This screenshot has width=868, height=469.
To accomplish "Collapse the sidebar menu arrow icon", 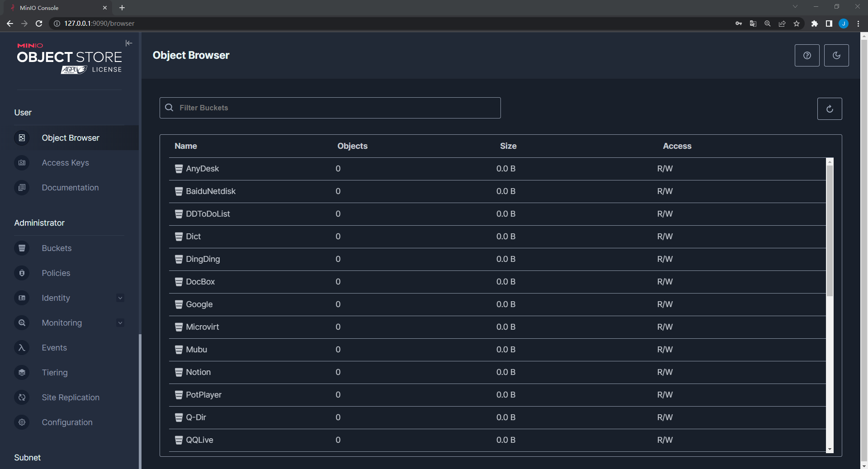I will click(129, 43).
